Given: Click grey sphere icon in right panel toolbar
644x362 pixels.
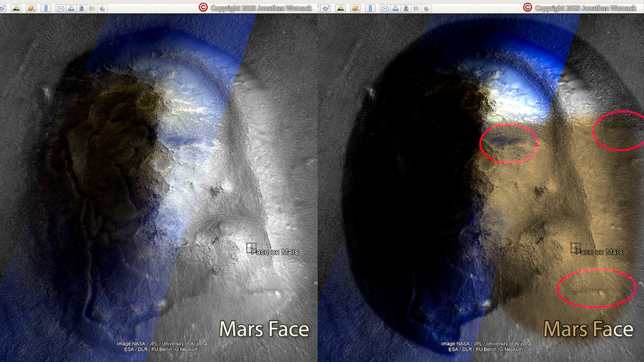Looking at the screenshot, I should (427, 8).
